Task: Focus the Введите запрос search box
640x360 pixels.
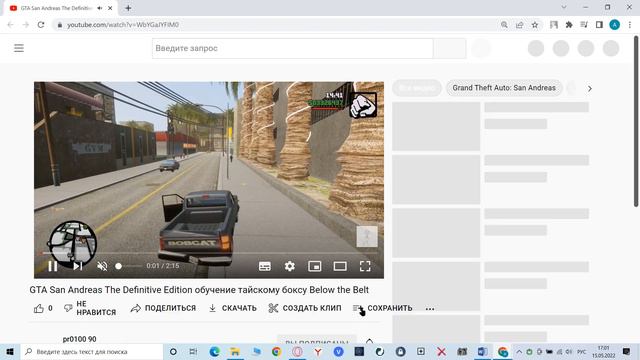Action: pyautogui.click(x=292, y=48)
